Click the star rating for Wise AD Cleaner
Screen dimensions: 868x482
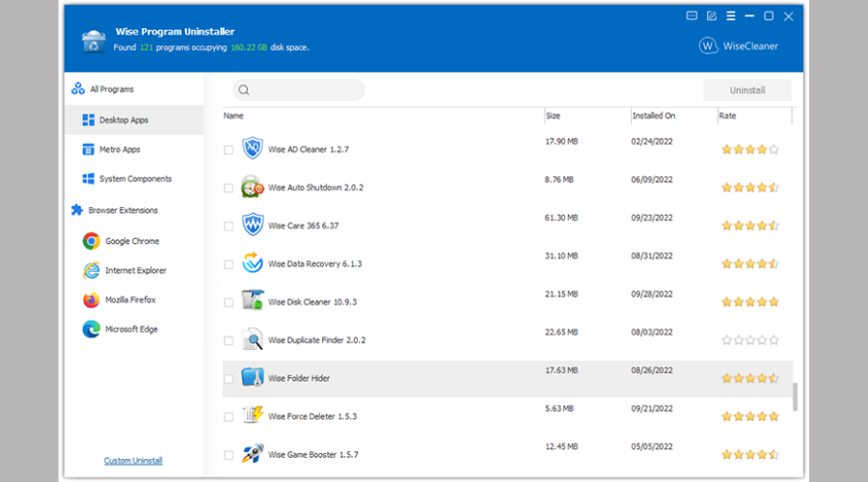tap(750, 149)
